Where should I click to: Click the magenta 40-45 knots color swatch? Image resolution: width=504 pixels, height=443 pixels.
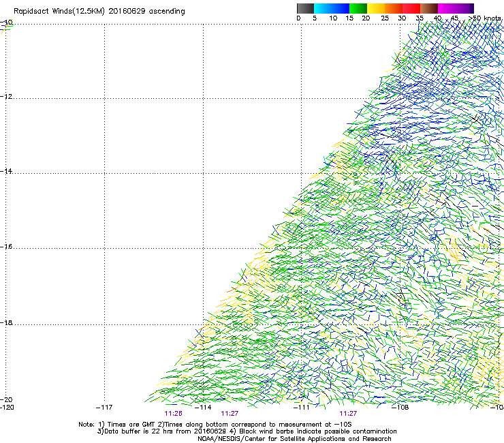coord(447,8)
